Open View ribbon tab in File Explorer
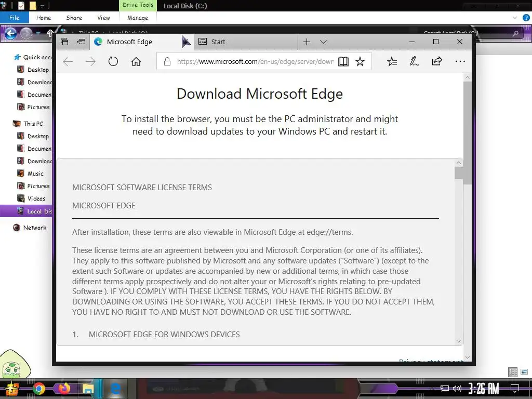Screen dimensions: 532x399 click(103, 18)
